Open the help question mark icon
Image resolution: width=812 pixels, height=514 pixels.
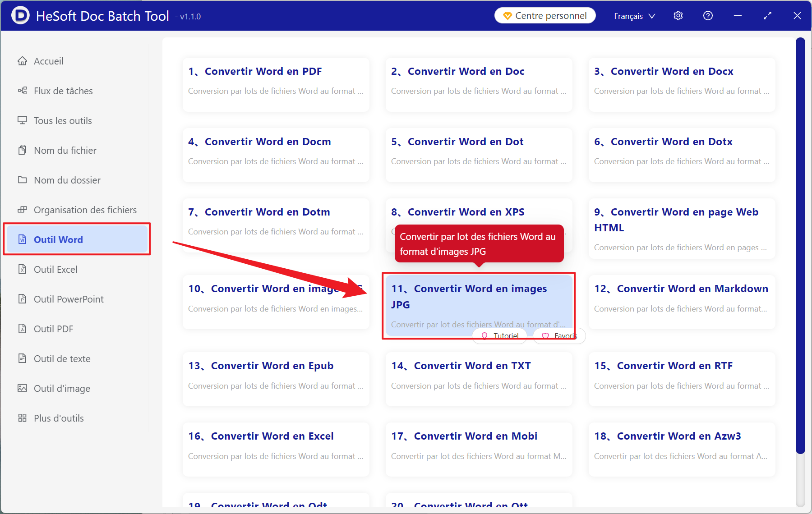pyautogui.click(x=708, y=16)
